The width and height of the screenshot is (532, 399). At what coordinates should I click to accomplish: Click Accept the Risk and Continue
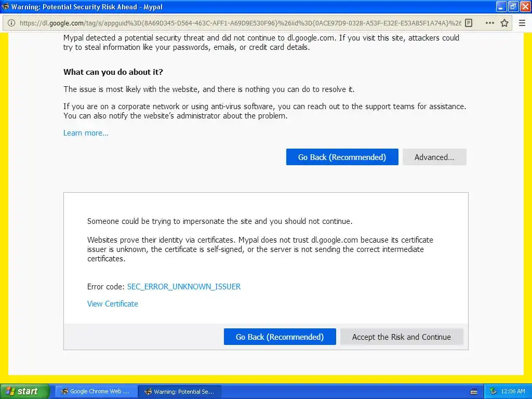pos(402,337)
